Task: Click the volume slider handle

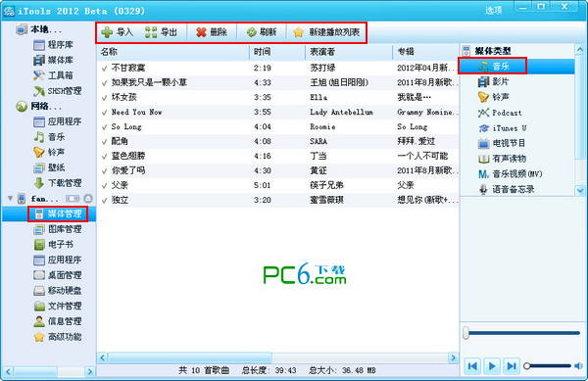Action: 527,365
